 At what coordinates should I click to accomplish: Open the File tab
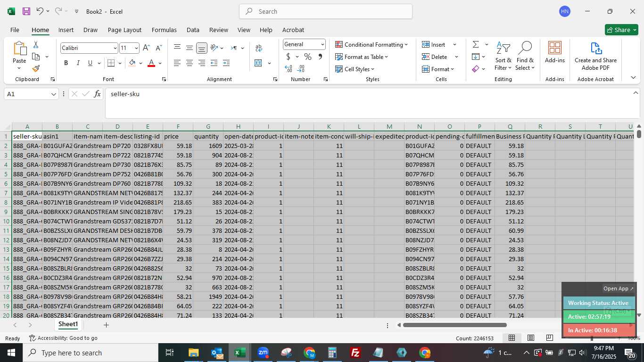[x=15, y=30]
